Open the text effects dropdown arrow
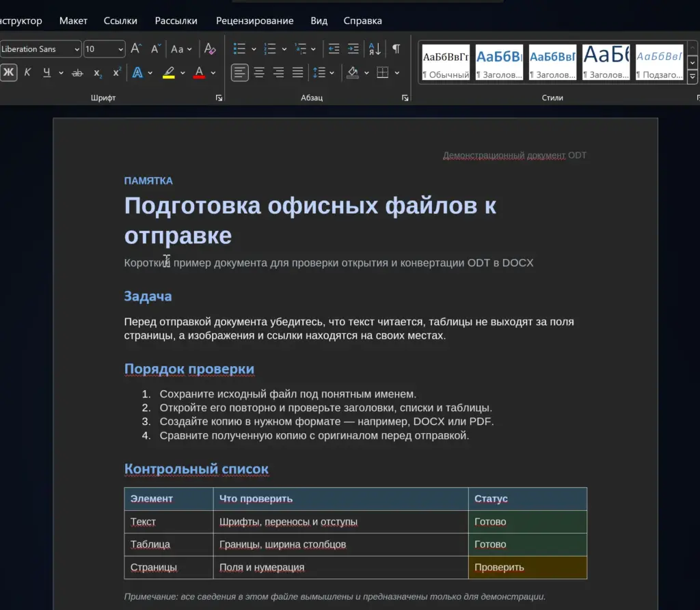Image resolution: width=700 pixels, height=610 pixels. 150,72
